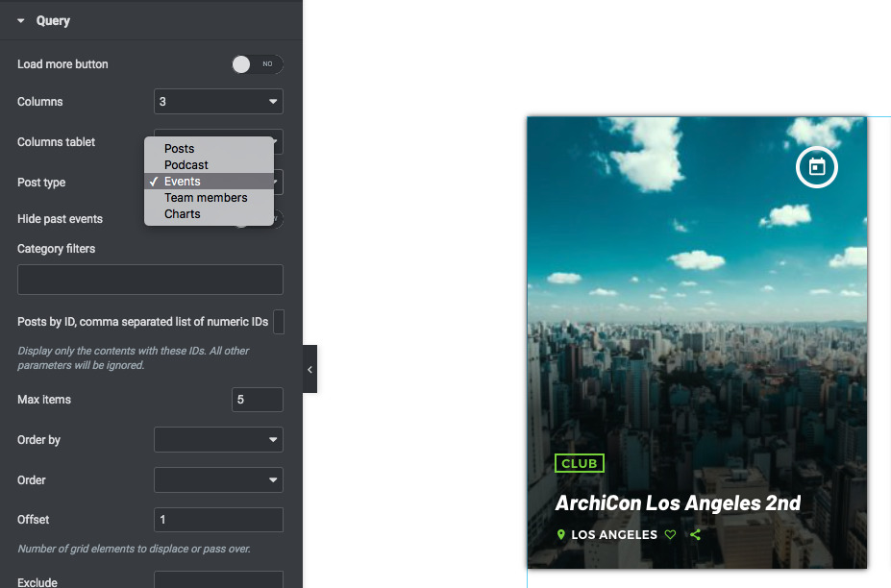Open ArchiCon Los Angeles 2nd event title
The height and width of the screenshot is (588, 891).
678,502
